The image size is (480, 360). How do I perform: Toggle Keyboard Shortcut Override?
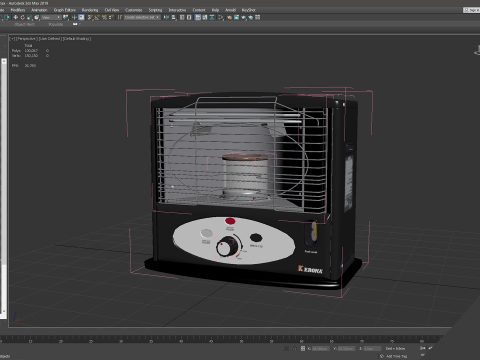[x=81, y=17]
